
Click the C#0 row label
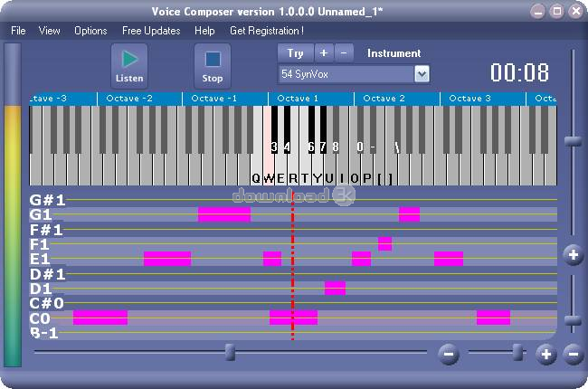click(x=47, y=303)
